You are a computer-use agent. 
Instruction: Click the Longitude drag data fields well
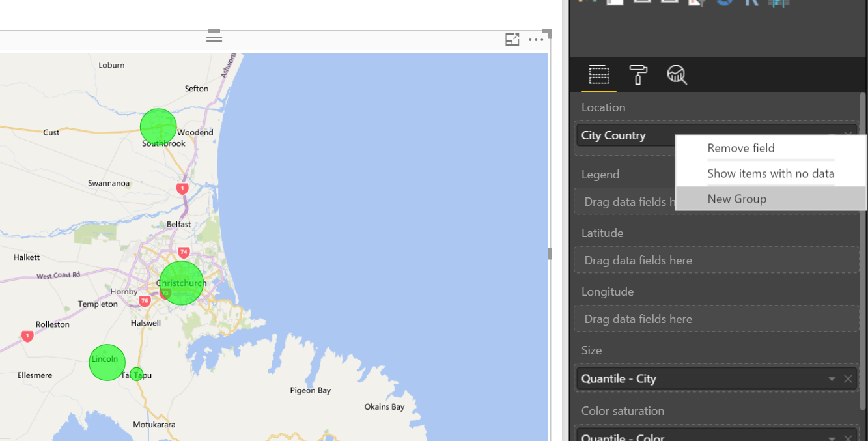coord(716,319)
